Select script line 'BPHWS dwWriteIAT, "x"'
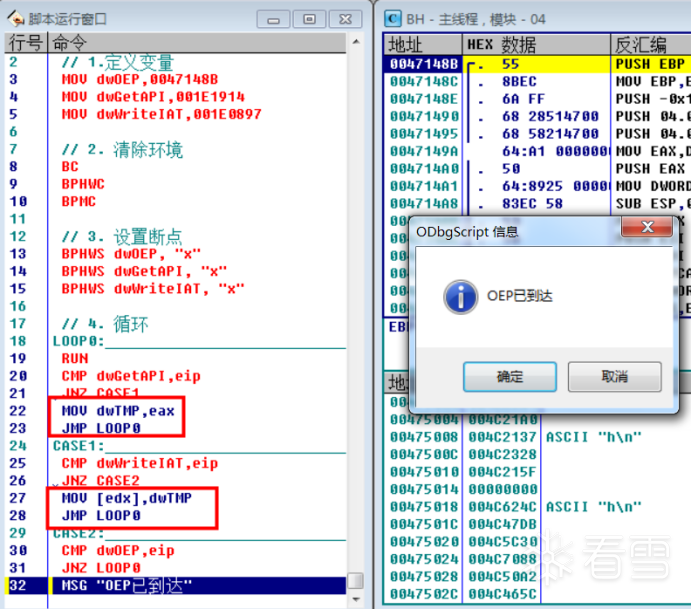The width and height of the screenshot is (692, 610). tap(153, 289)
